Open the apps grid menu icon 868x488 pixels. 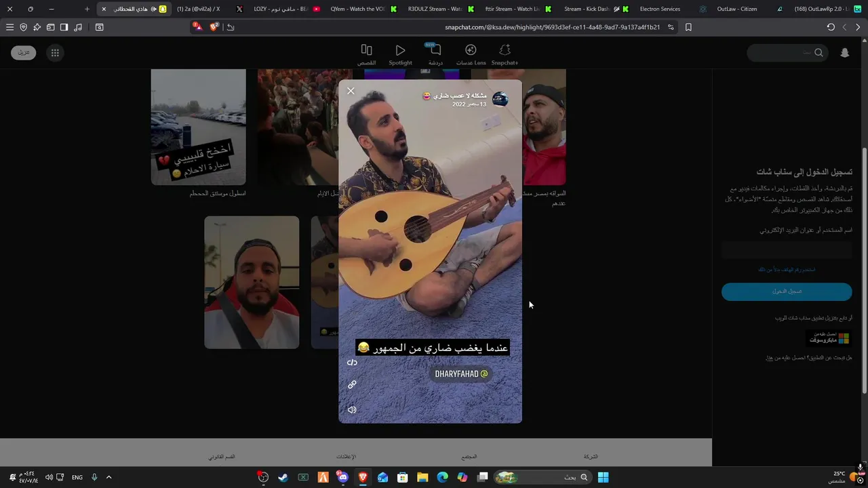(55, 52)
